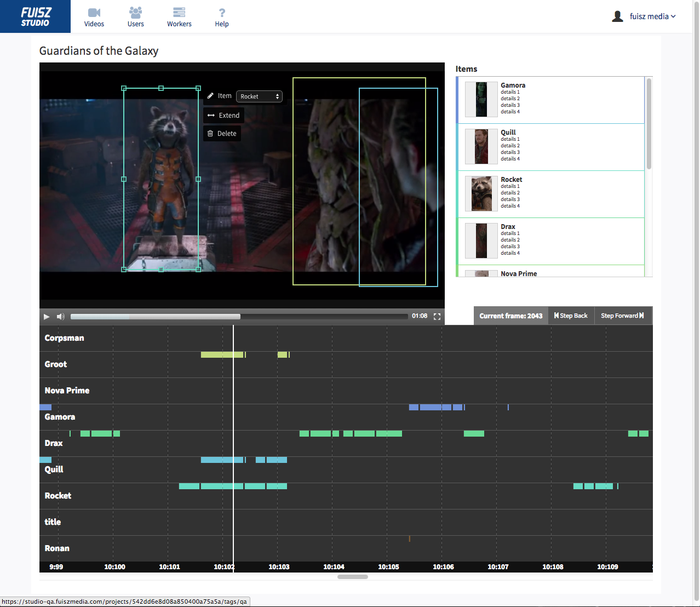Open the Help question mark icon
This screenshot has width=700, height=607.
tap(222, 13)
